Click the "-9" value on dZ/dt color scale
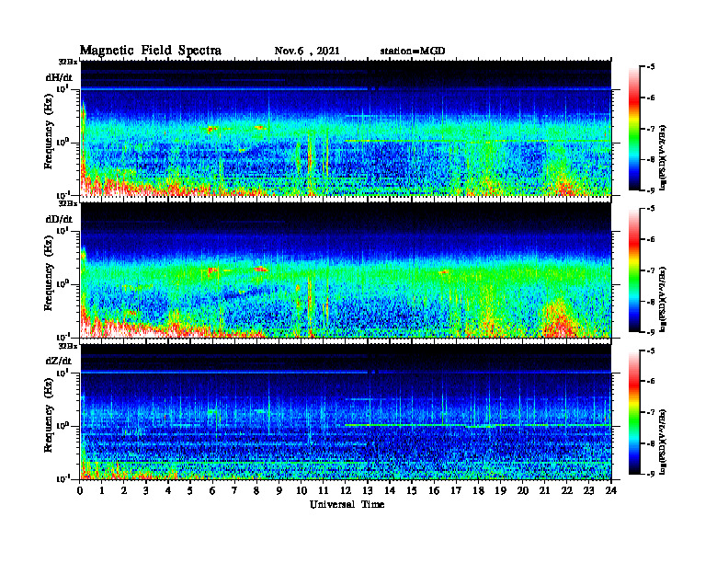The image size is (728, 563). pos(650,475)
